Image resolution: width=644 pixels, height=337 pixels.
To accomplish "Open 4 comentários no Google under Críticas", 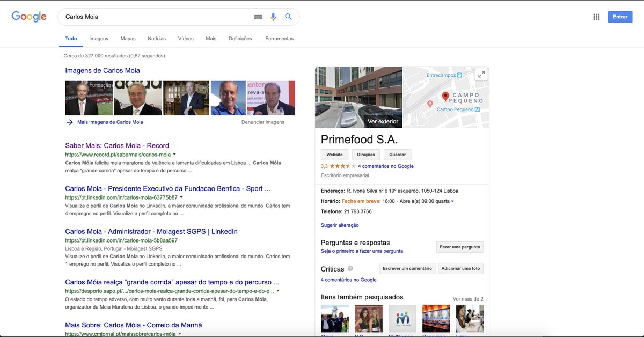I will point(349,280).
